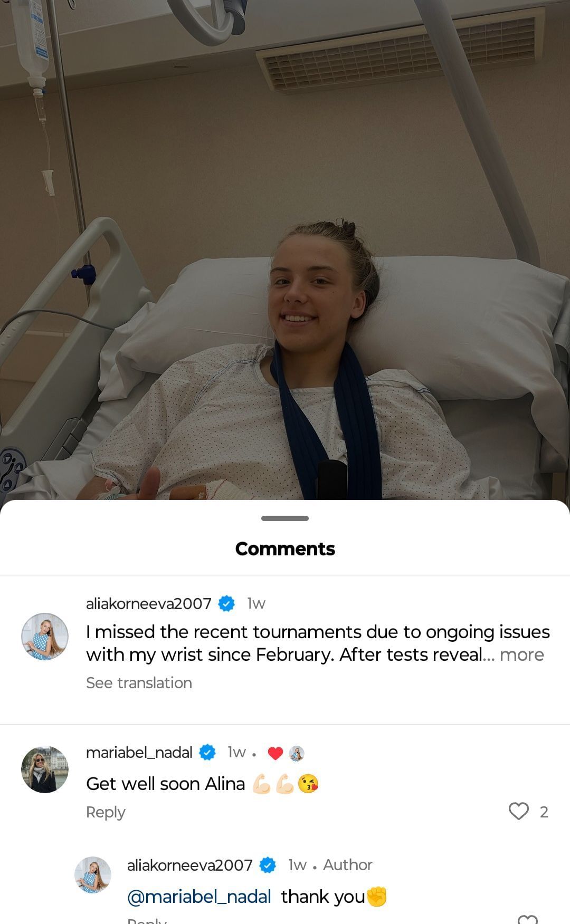Like the author's thank you reply
570x924 pixels.
528,919
